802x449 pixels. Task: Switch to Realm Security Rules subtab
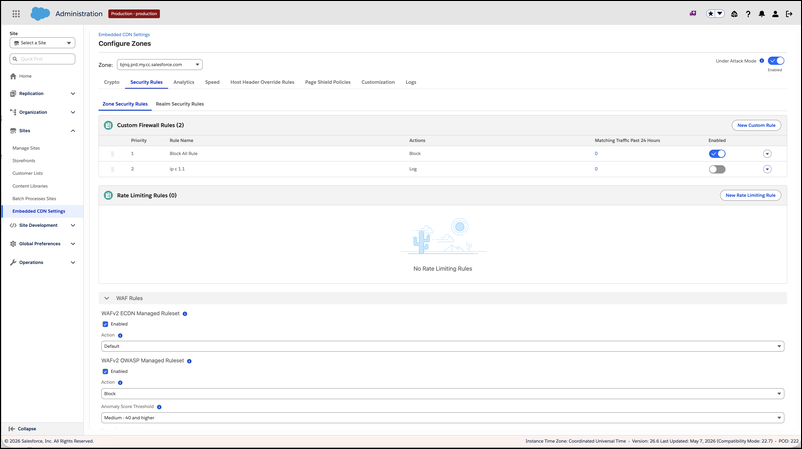pyautogui.click(x=180, y=104)
